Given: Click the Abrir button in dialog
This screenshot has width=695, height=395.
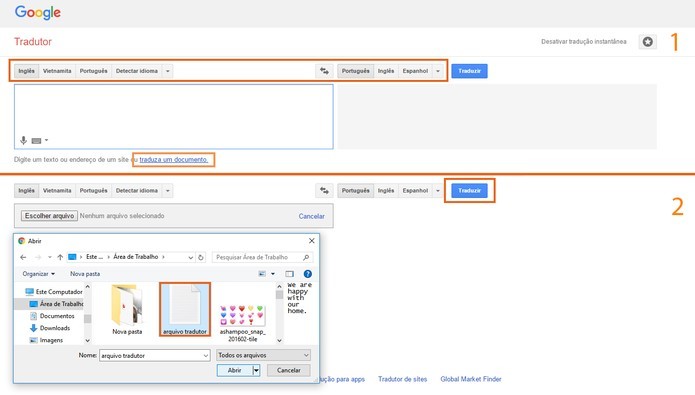Looking at the screenshot, I should 234,370.
